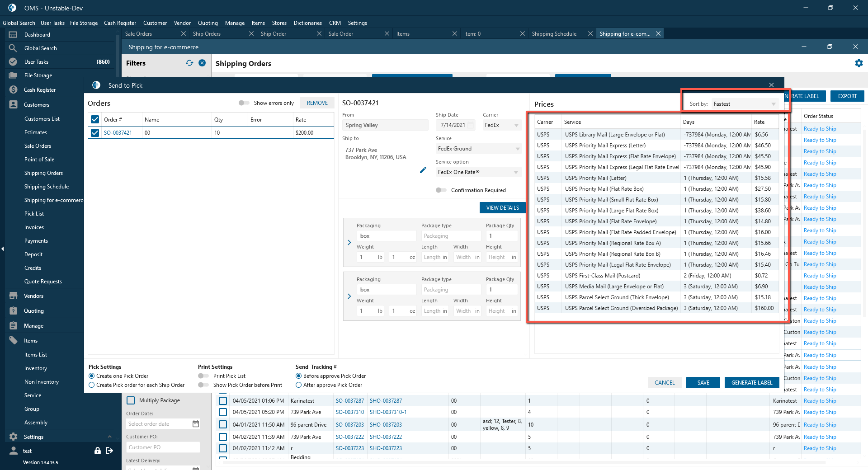This screenshot has height=470, width=868.
Task: Open the Dictionaries menu
Action: pos(307,23)
